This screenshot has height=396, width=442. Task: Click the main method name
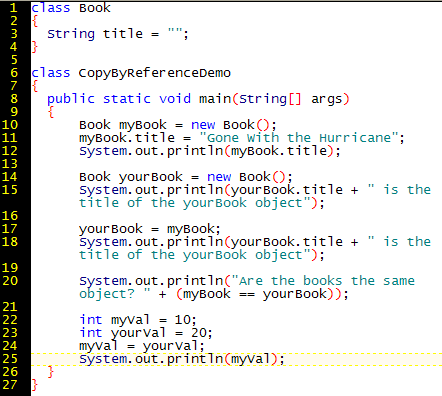point(215,99)
